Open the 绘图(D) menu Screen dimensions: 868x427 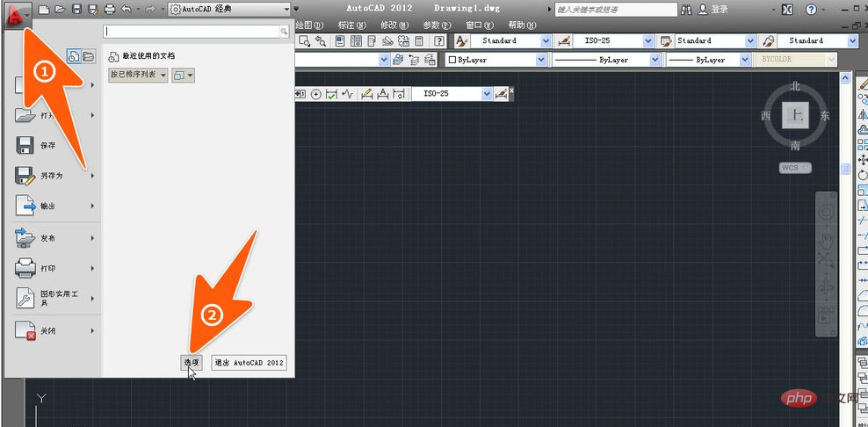[308, 25]
